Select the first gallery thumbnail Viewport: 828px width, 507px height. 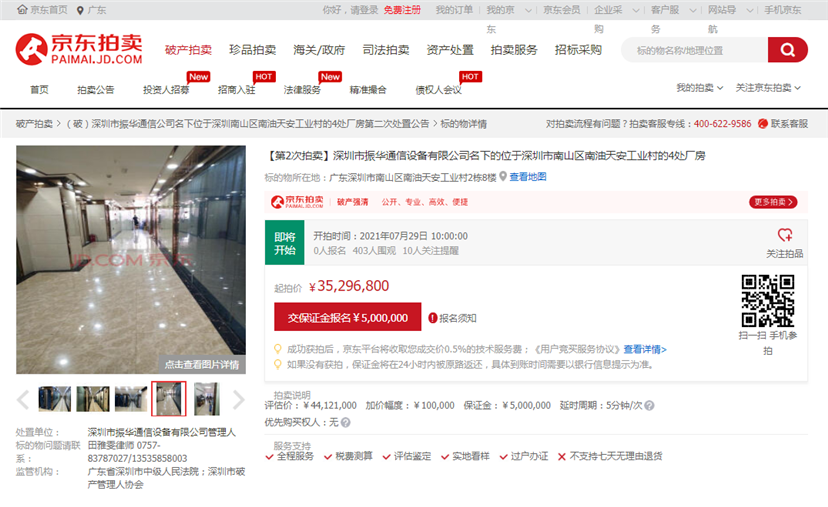54,399
